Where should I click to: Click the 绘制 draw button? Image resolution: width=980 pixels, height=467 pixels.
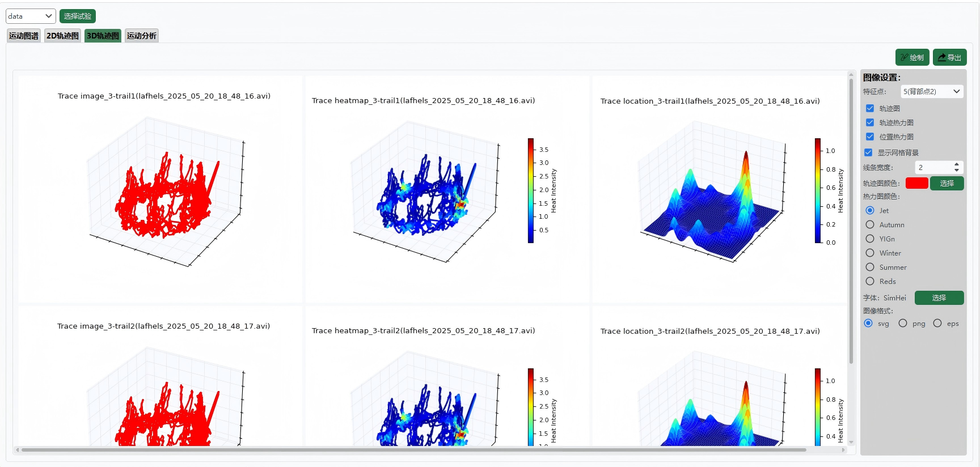click(912, 57)
